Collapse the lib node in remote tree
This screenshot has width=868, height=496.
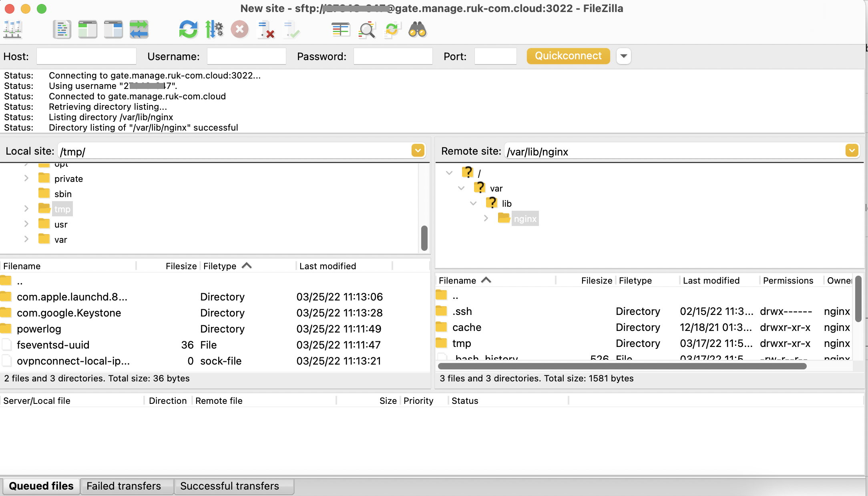pyautogui.click(x=473, y=203)
